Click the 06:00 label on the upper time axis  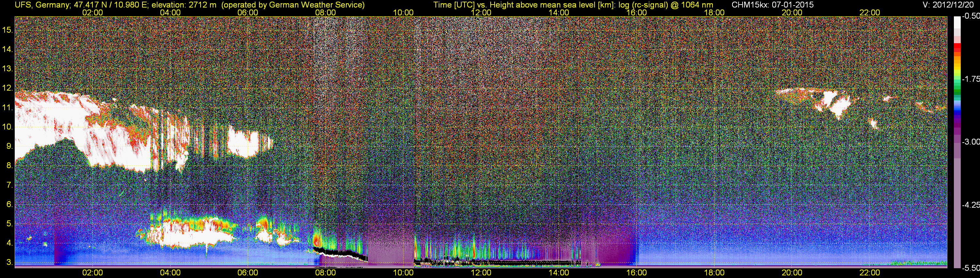click(248, 12)
